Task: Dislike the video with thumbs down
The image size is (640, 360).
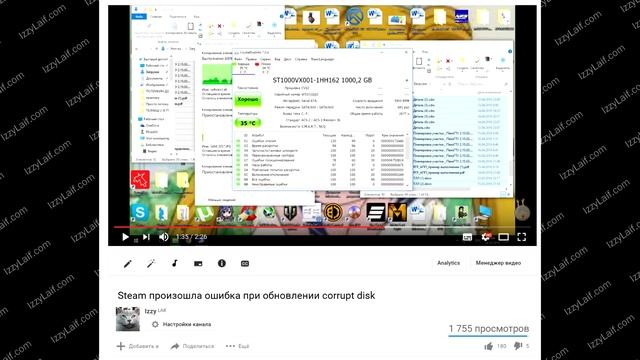Action: coord(518,346)
